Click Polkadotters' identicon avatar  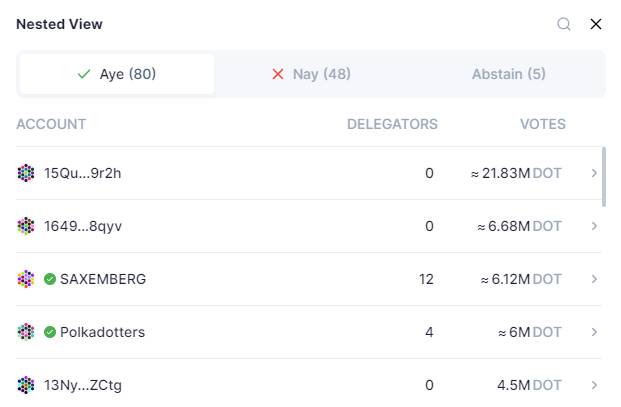26,332
